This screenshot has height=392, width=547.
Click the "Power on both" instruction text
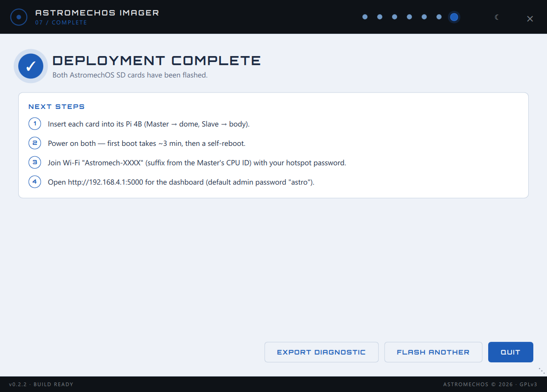coord(147,143)
